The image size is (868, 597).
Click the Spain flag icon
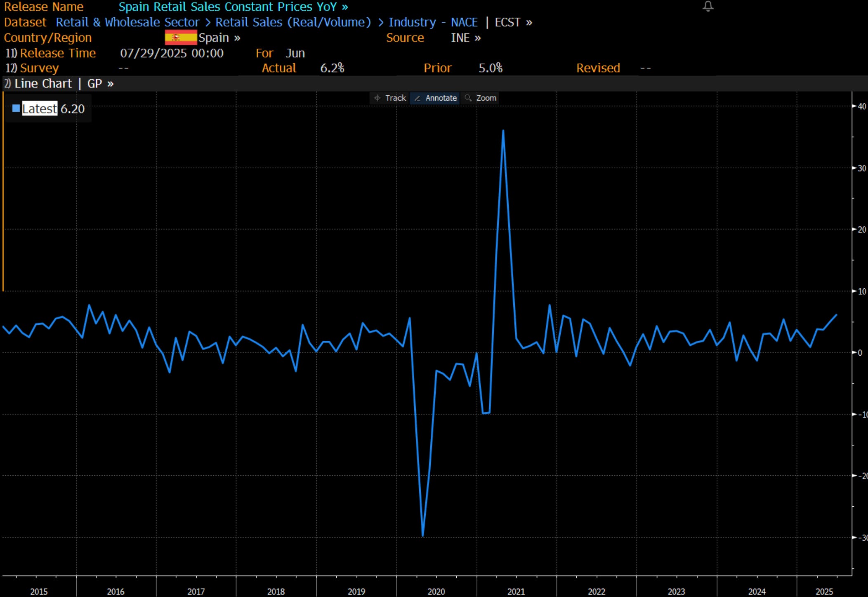181,38
